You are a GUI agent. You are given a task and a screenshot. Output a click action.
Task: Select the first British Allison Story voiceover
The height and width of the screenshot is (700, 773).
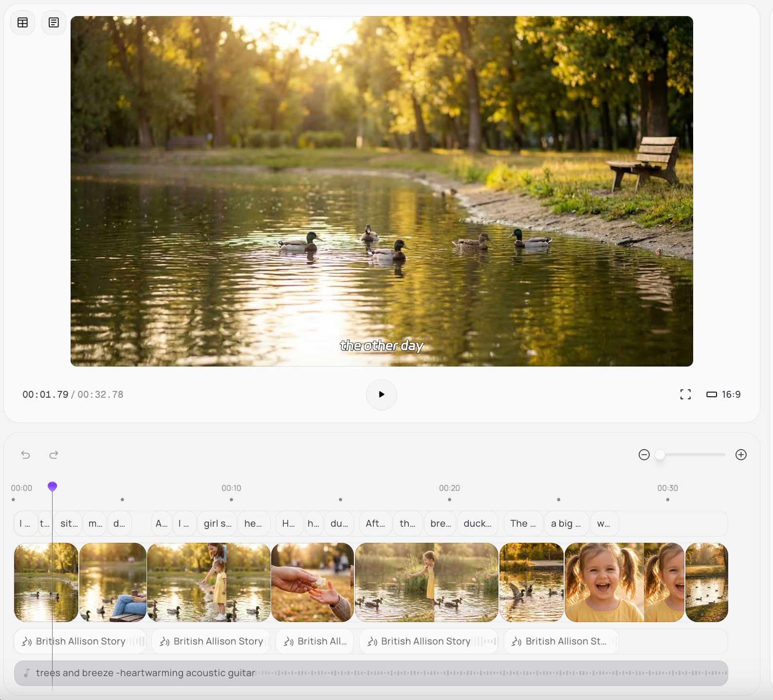coord(80,641)
